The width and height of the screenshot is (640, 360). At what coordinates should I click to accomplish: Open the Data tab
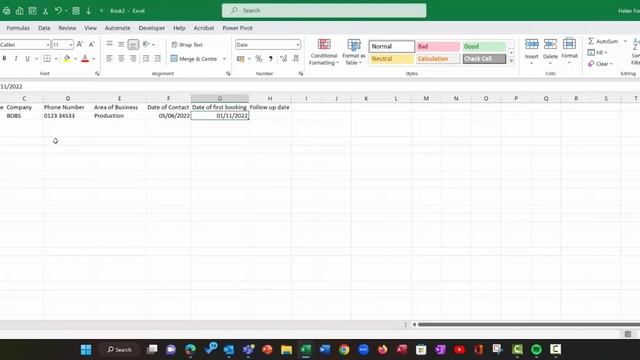pos(44,28)
